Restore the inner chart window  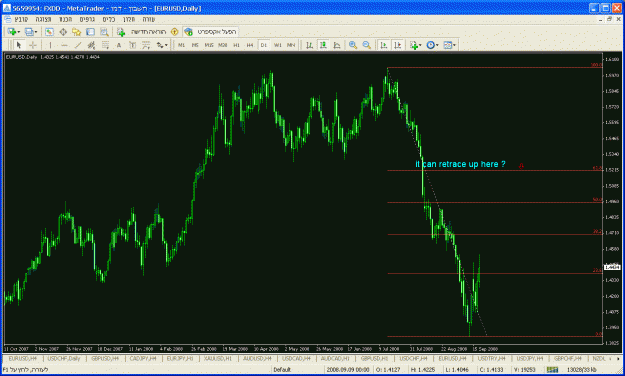[609, 19]
